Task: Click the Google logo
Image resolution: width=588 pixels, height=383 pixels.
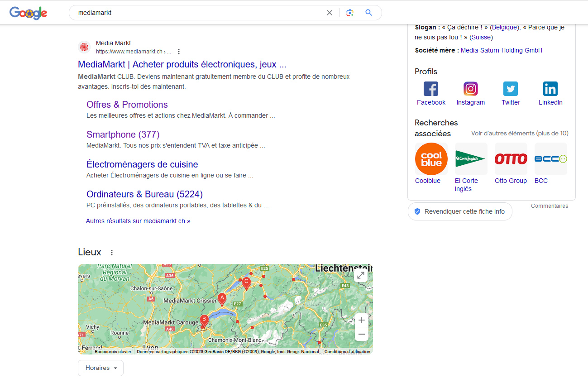Action: tap(29, 13)
